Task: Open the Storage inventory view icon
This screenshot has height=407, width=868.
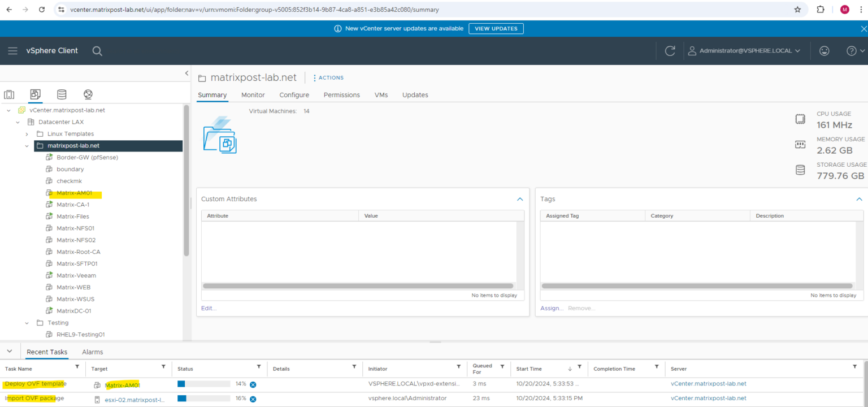Action: (x=62, y=94)
